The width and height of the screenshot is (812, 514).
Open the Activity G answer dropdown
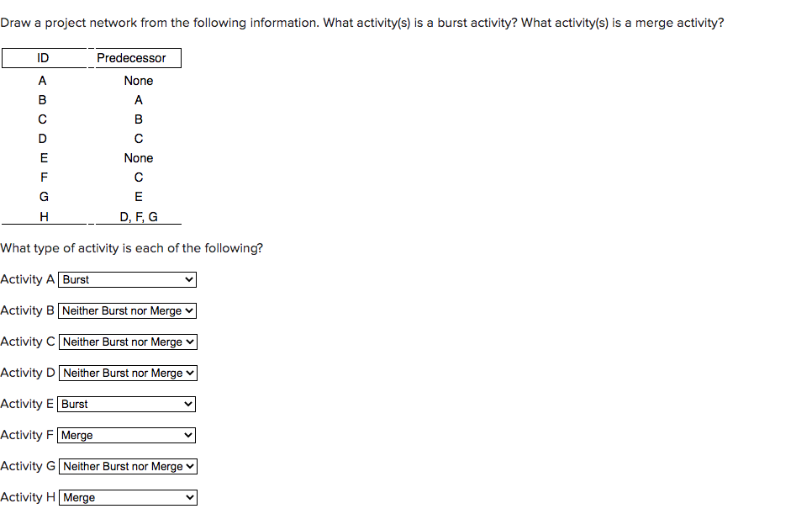coord(128,466)
